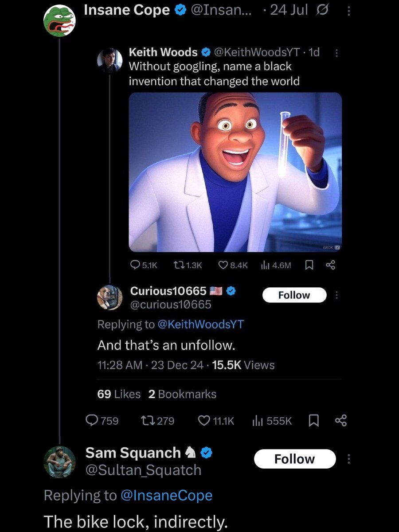This screenshot has height=532, width=399.
Task: Open more options on Keith Woods quoted post
Action: tap(336, 53)
